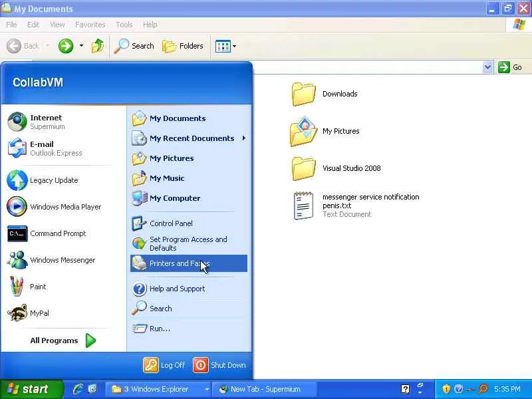Open My Documents in Start menu
The width and height of the screenshot is (532, 399).
click(x=189, y=118)
